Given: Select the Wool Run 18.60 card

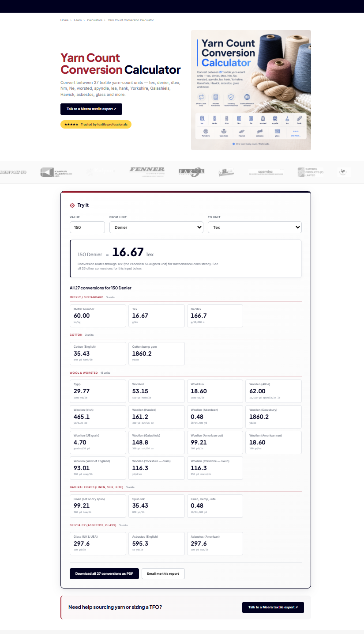Looking at the screenshot, I should click(215, 391).
